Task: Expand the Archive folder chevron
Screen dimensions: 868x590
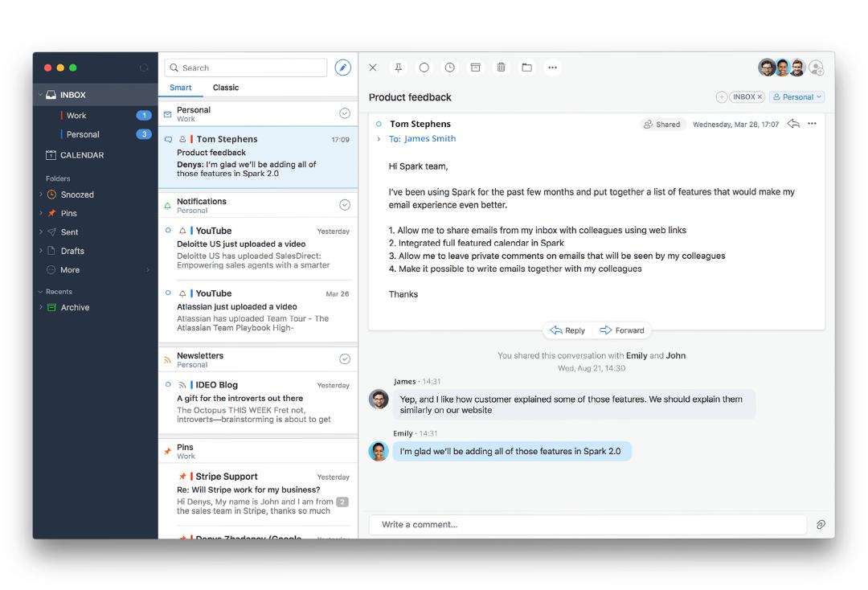Action: click(40, 307)
